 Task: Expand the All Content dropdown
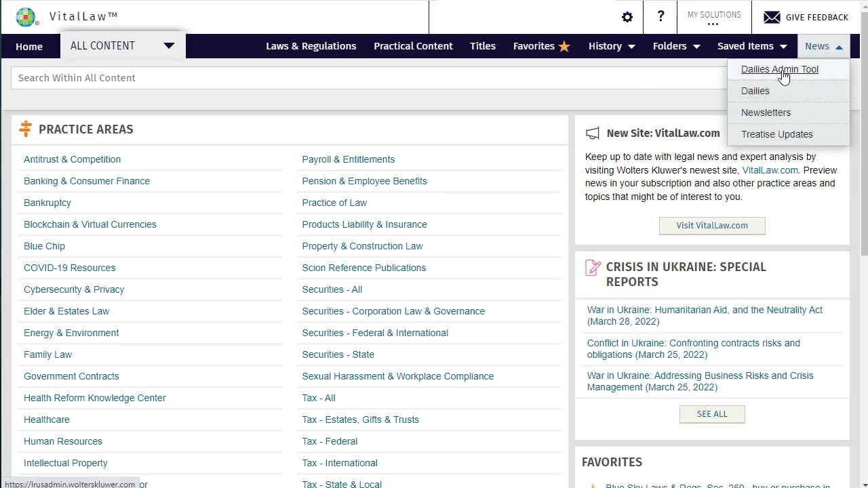coord(123,45)
